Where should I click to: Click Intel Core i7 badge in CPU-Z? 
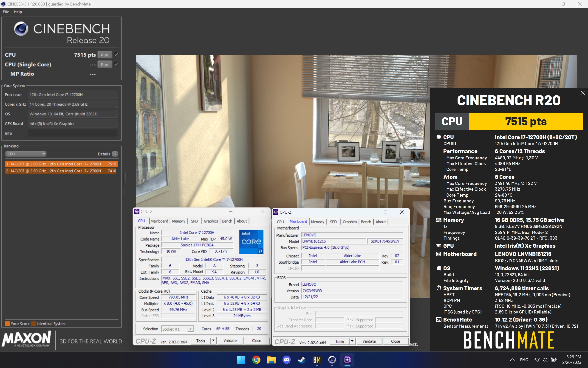point(251,242)
